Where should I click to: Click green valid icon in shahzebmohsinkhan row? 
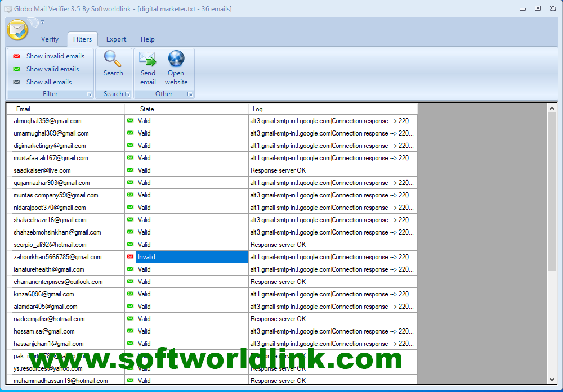131,232
